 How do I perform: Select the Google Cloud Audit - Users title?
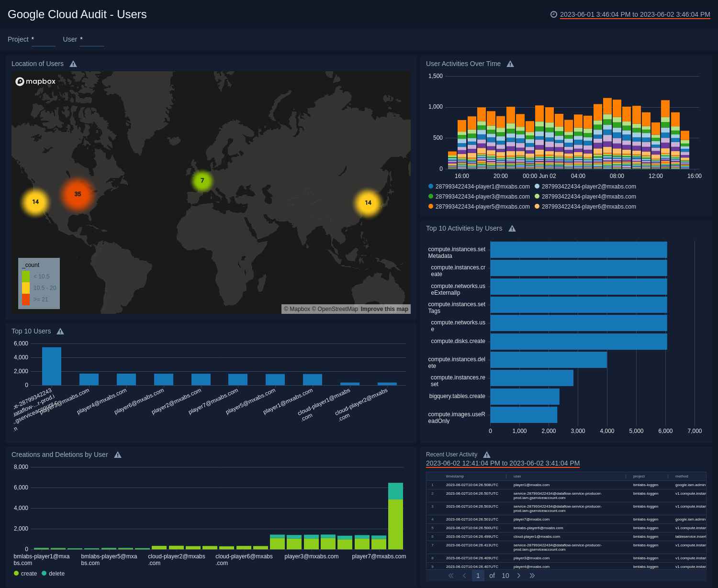pyautogui.click(x=77, y=14)
